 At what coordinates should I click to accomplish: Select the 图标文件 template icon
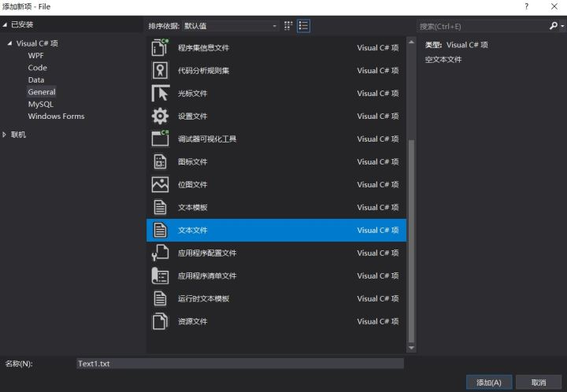click(160, 161)
